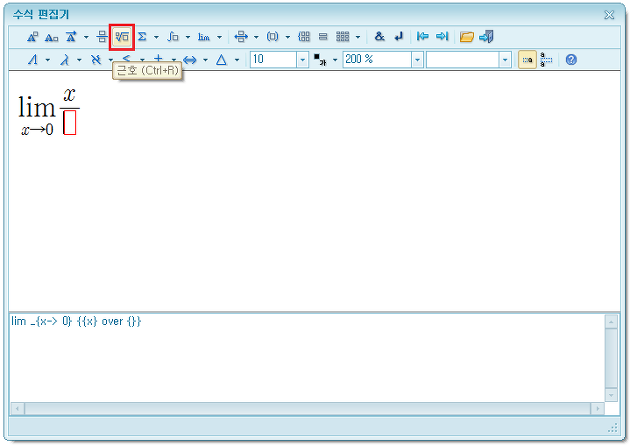Open the aleph special symbols palette

(x=96, y=60)
